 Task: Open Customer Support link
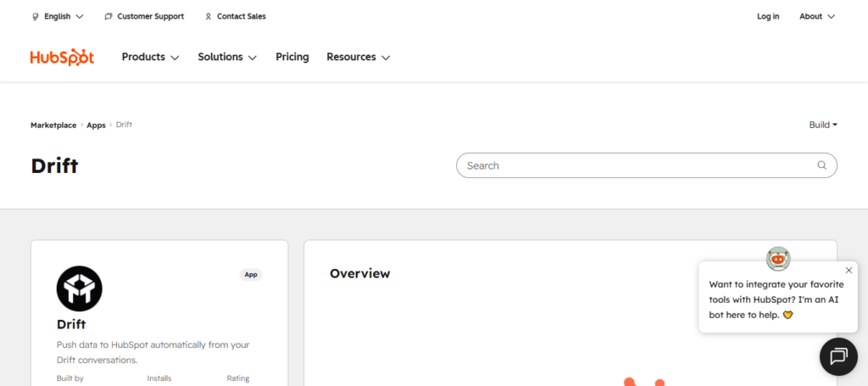tap(144, 17)
